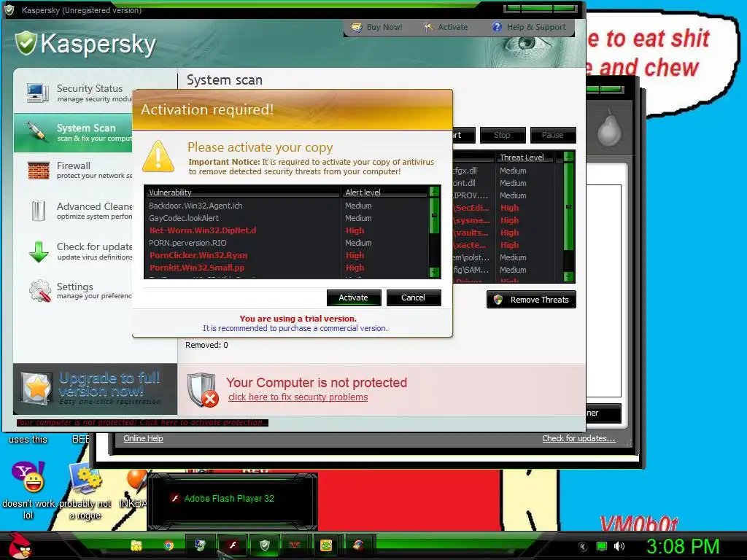Viewport: 747px width, 560px height.
Task: Open the Security Status section
Action: pos(73,93)
